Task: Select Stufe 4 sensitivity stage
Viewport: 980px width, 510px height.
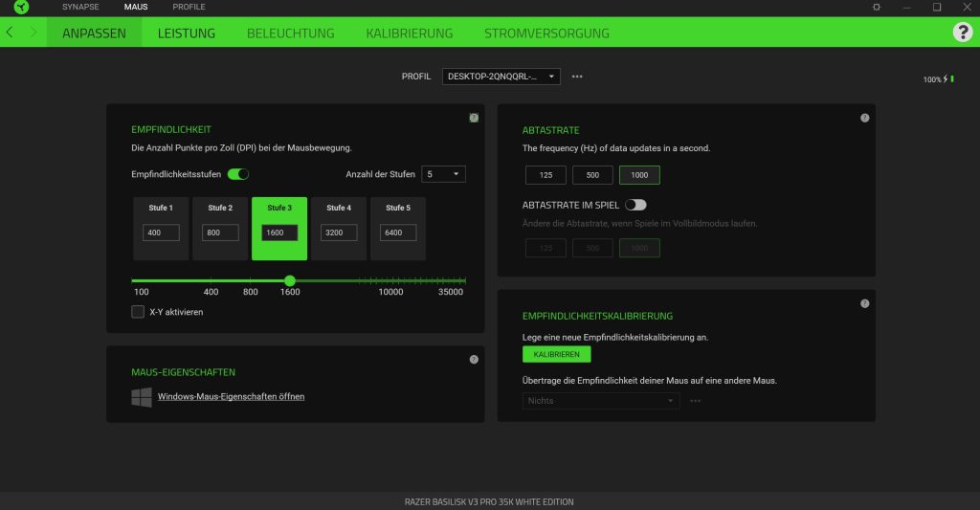Action: click(339, 229)
